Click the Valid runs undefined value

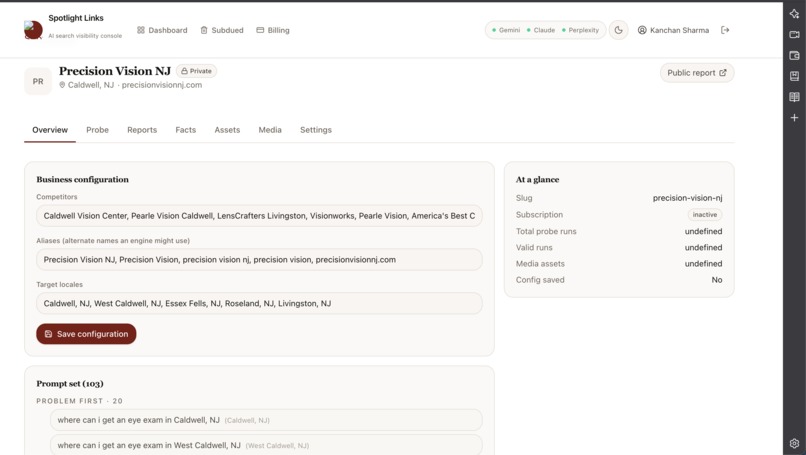(x=703, y=247)
